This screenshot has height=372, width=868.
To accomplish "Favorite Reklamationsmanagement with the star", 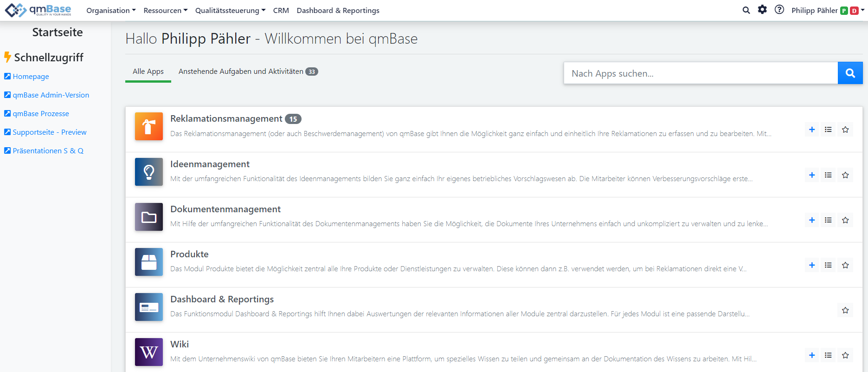I will (x=845, y=130).
